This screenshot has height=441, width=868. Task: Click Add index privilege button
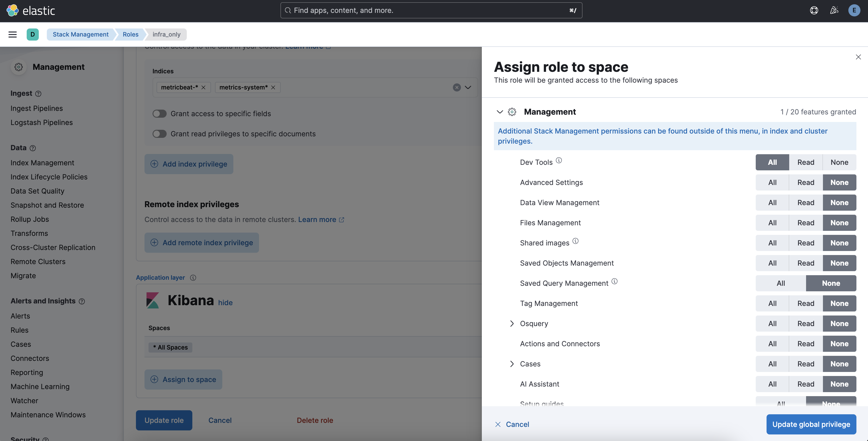(189, 164)
